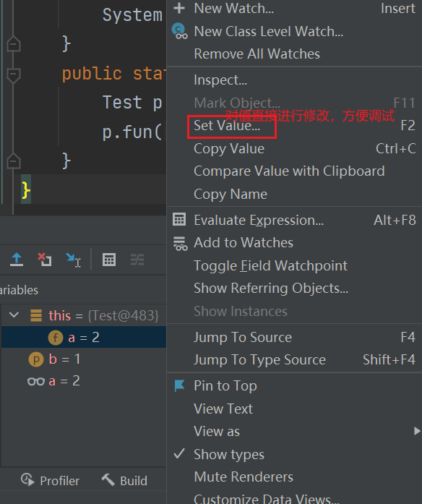Screen dimensions: 422x504
Task: Click the Add to Watches glasses icon
Action: (x=180, y=243)
